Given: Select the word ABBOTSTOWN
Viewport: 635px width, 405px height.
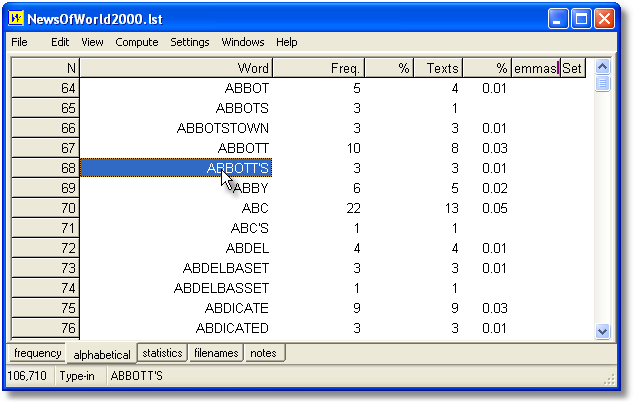Looking at the screenshot, I should click(x=223, y=128).
